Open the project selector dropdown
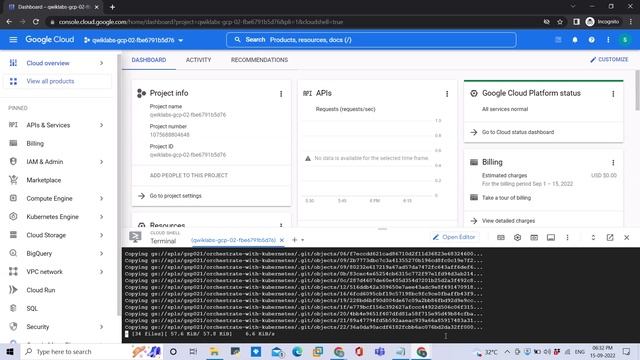The height and width of the screenshot is (360, 640). 133,40
